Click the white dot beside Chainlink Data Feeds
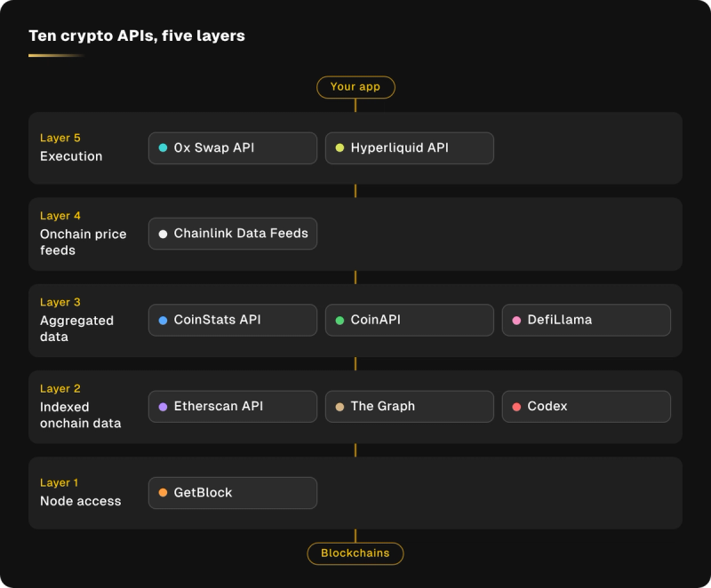Screen dimensions: 711x588 point(163,234)
